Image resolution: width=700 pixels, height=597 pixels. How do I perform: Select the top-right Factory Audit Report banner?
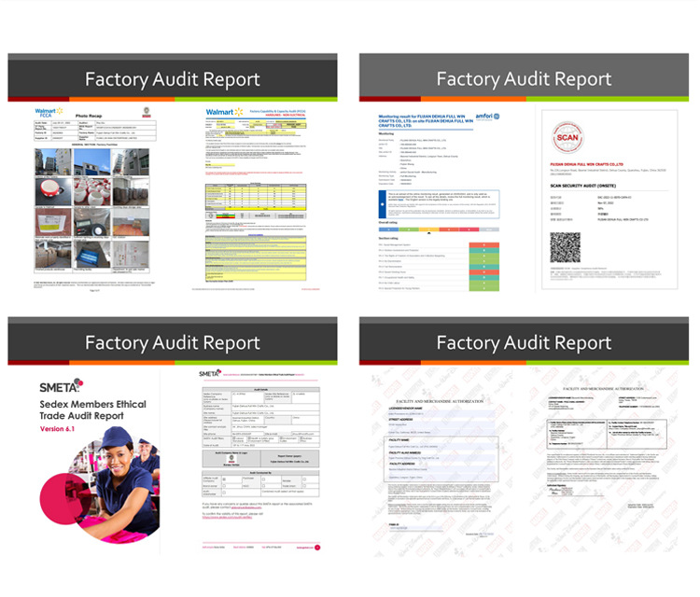pos(524,77)
